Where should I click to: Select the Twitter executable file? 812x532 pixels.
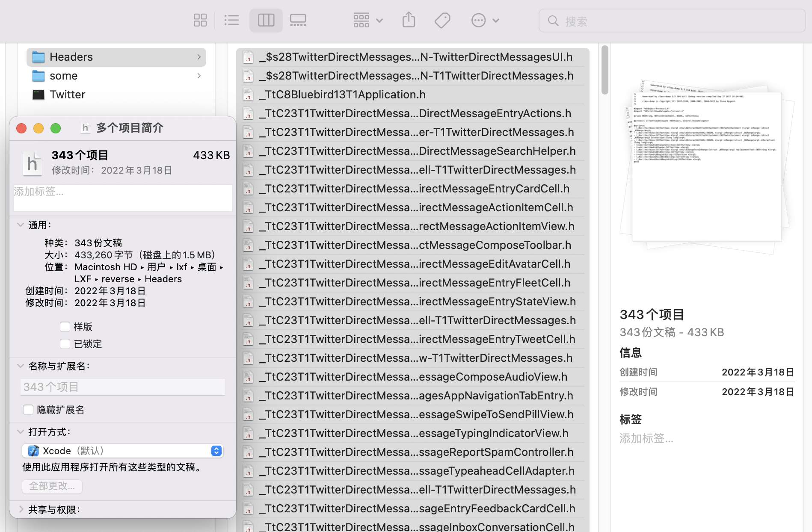click(x=116, y=95)
